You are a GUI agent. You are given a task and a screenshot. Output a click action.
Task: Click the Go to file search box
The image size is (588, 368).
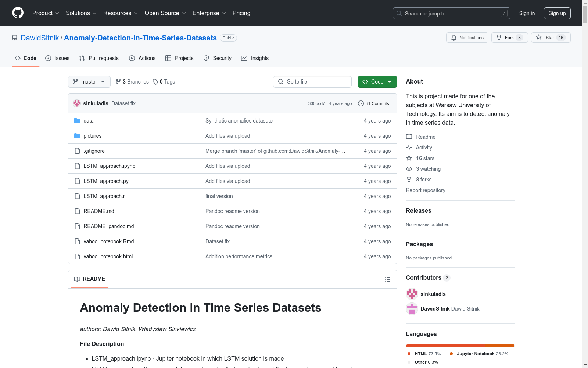[312, 82]
